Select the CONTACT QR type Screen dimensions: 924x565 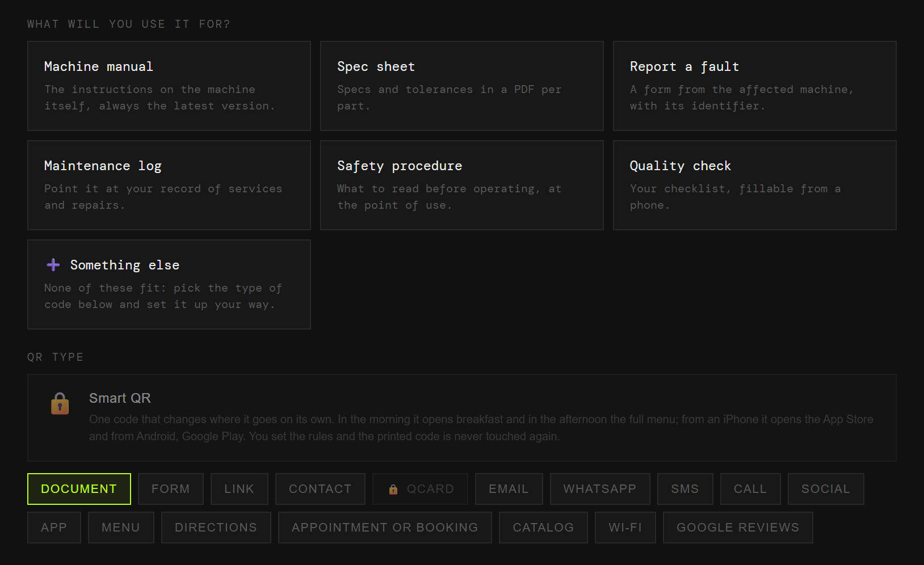click(x=320, y=489)
